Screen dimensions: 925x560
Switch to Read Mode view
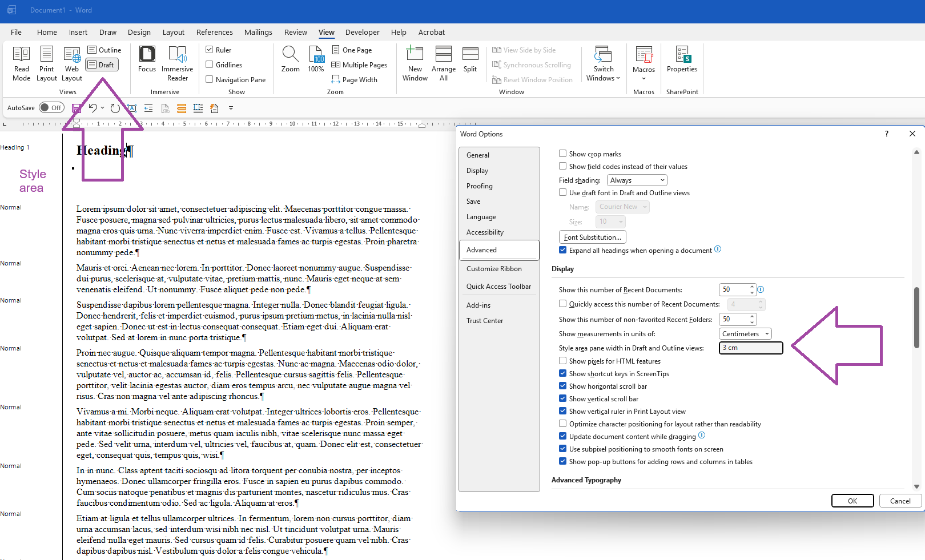[x=21, y=64]
